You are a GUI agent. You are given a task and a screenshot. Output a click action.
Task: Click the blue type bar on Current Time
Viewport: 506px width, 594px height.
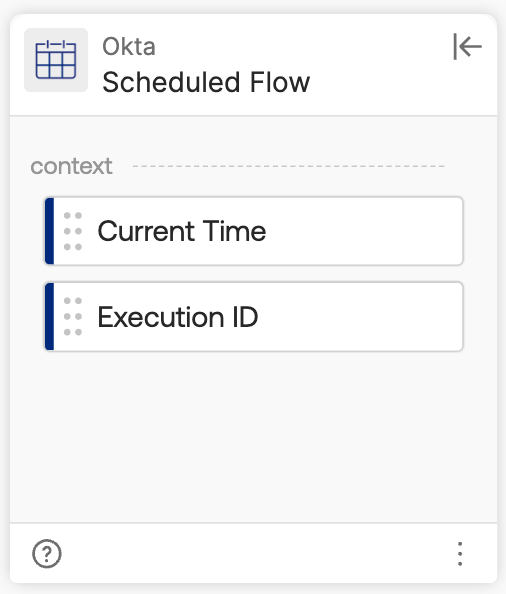pyautogui.click(x=49, y=231)
